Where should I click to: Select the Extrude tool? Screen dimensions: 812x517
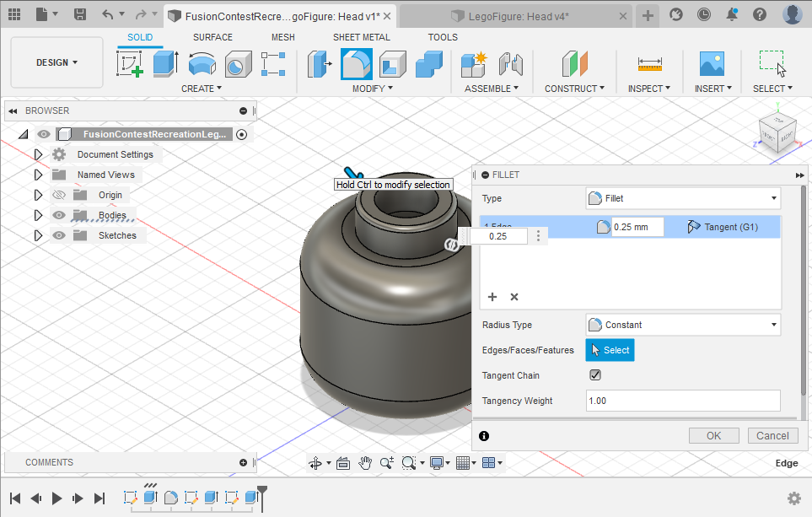tap(166, 64)
